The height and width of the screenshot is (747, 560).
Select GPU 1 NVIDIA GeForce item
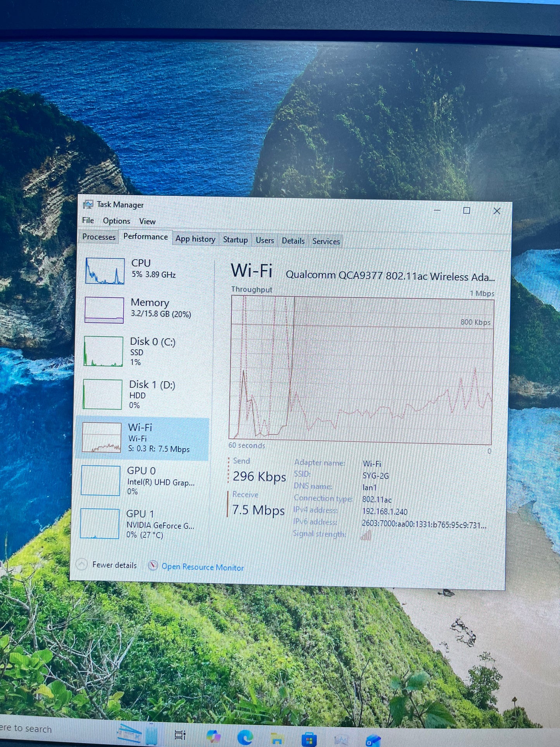[140, 524]
